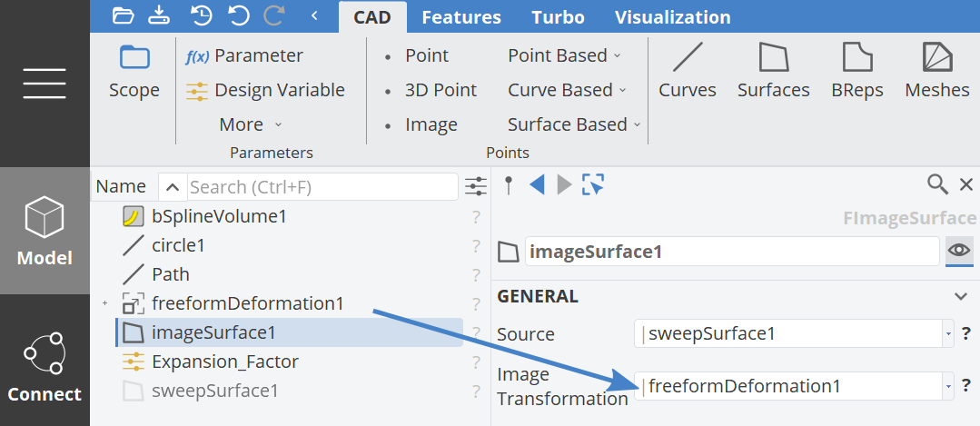Image resolution: width=980 pixels, height=426 pixels.
Task: Undo the last action
Action: (x=239, y=15)
